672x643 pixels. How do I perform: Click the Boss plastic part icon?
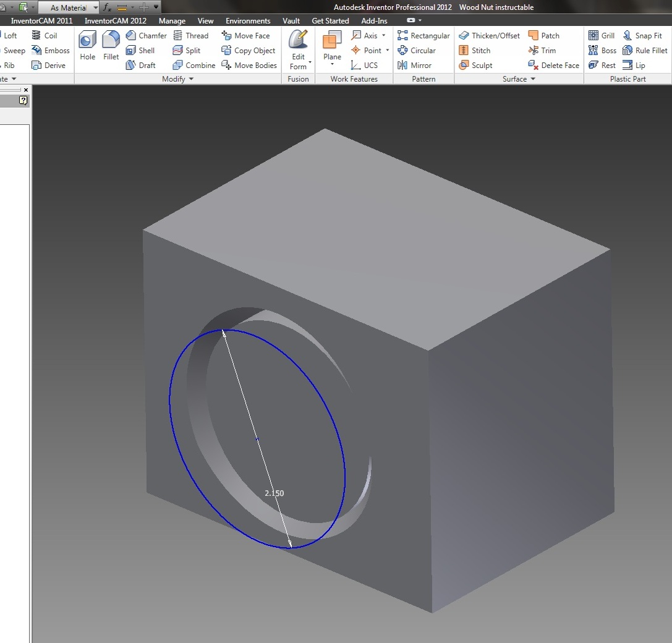593,51
